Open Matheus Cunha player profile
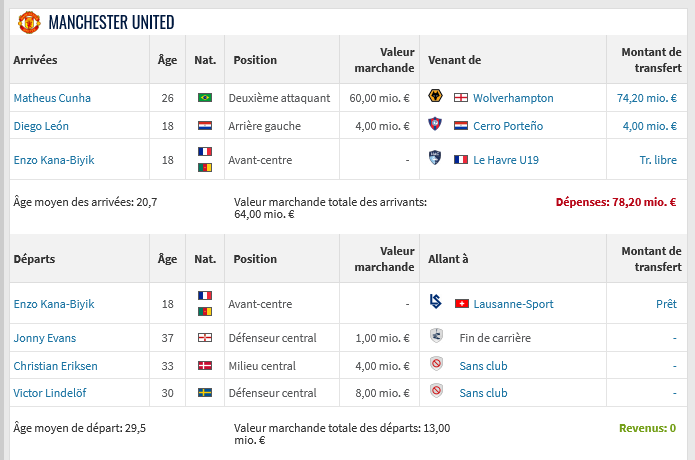 coord(52,98)
